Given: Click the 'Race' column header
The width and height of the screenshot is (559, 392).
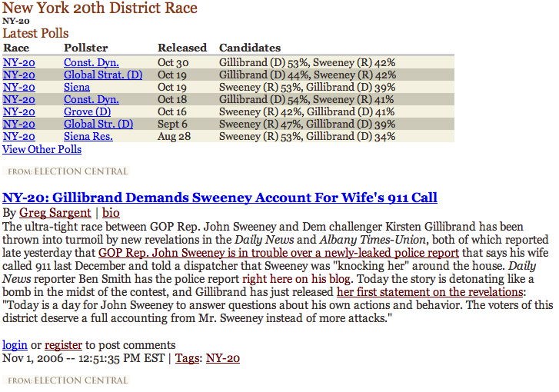Looking at the screenshot, I should point(16,48).
